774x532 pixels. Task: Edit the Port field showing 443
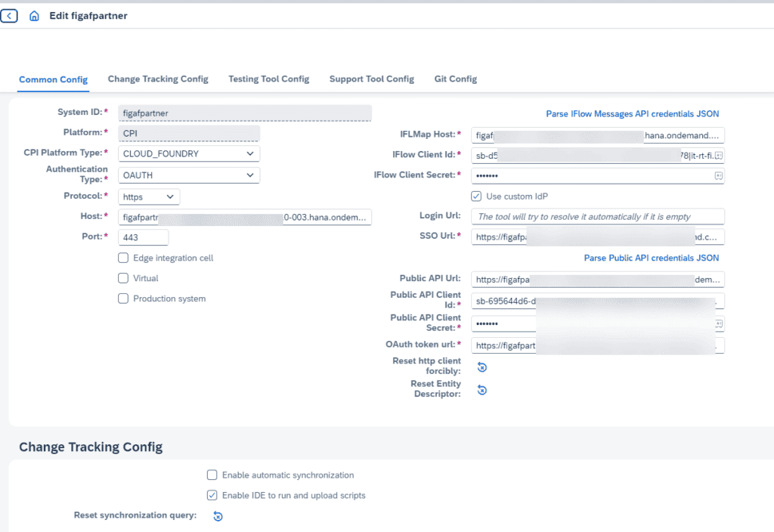coord(144,237)
